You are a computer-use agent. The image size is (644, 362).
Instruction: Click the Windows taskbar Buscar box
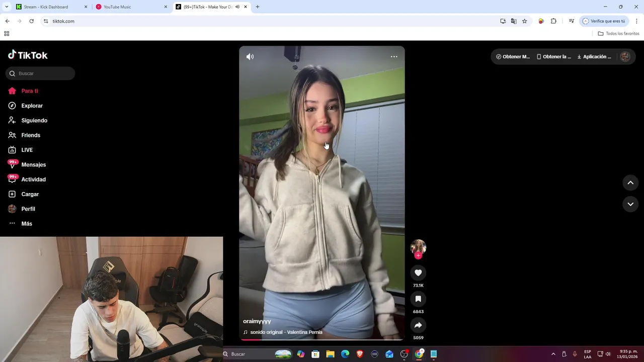(257, 354)
